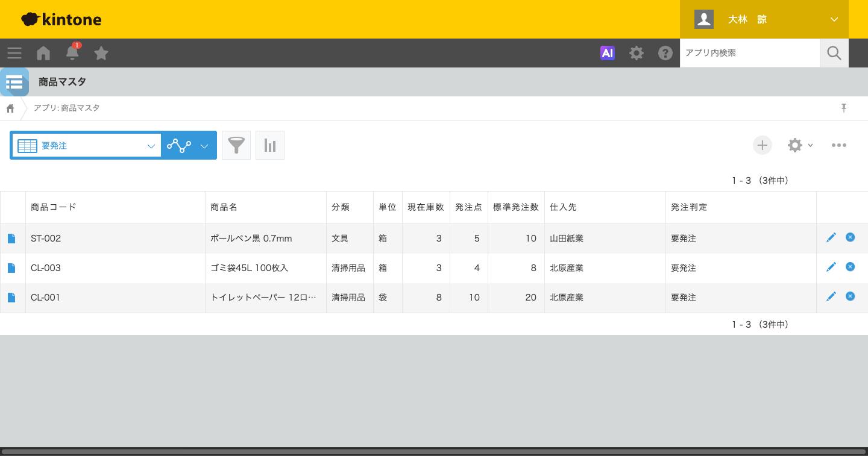Edit the CL-003 record

(x=831, y=267)
